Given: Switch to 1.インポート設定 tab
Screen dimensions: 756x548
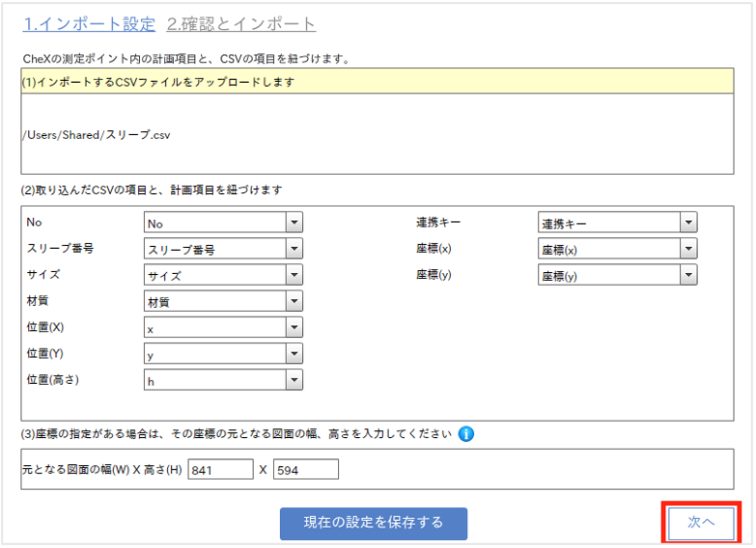Looking at the screenshot, I should coord(91,23).
